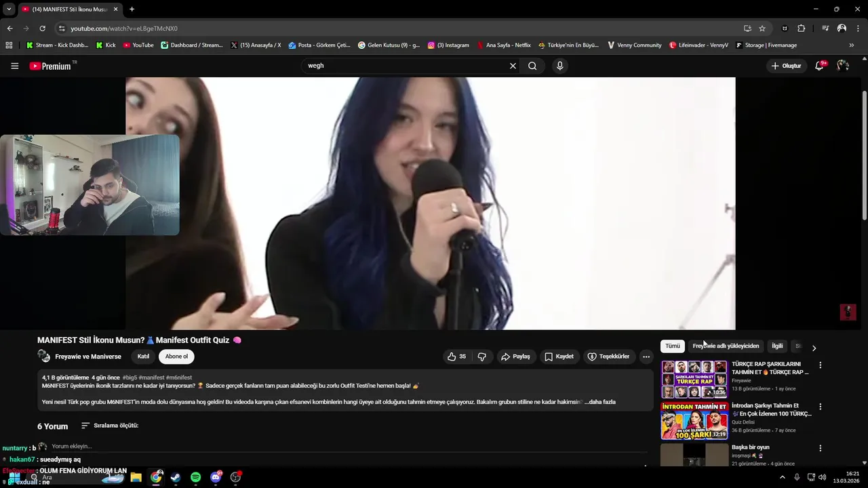Select the Freyawie adlı yükleyiciden chip
This screenshot has height=488, width=868.
tap(726, 346)
